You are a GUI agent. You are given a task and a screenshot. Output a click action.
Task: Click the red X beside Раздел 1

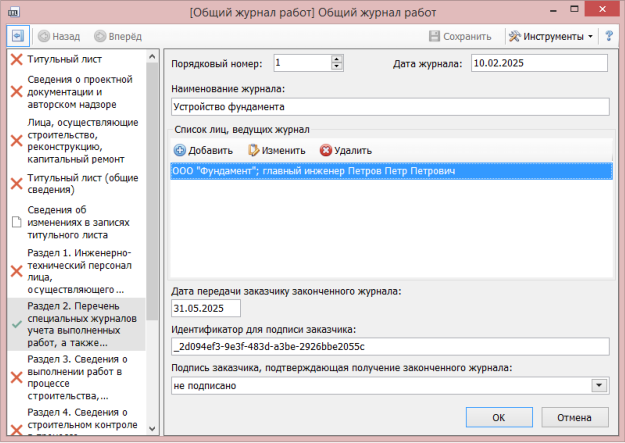16,272
